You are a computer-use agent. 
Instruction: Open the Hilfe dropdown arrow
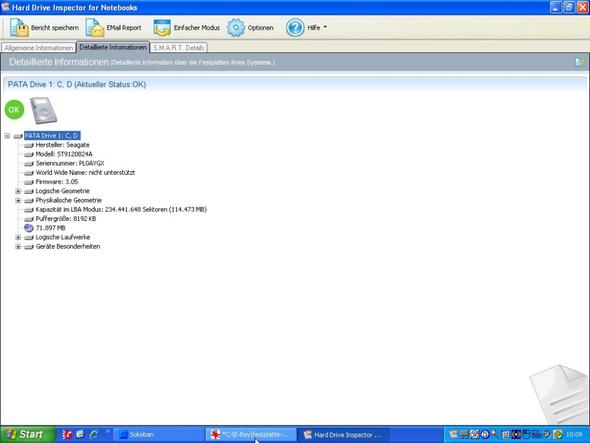[x=325, y=27]
